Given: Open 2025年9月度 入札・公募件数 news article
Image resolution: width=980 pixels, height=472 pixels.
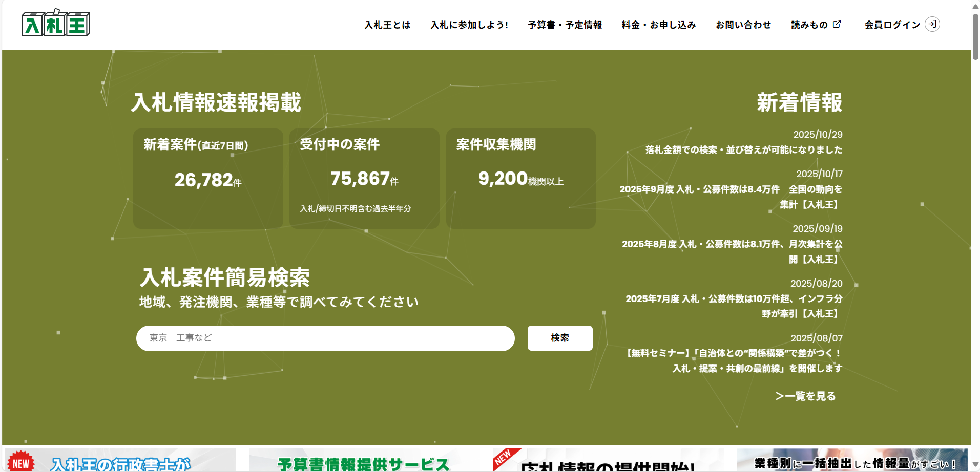Looking at the screenshot, I should [x=731, y=197].
